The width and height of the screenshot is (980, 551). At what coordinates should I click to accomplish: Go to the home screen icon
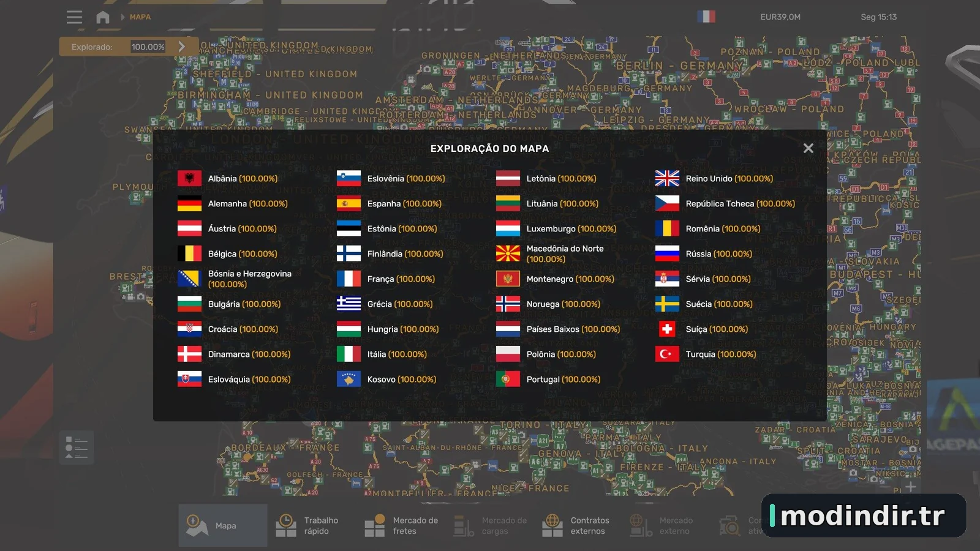coord(103,17)
